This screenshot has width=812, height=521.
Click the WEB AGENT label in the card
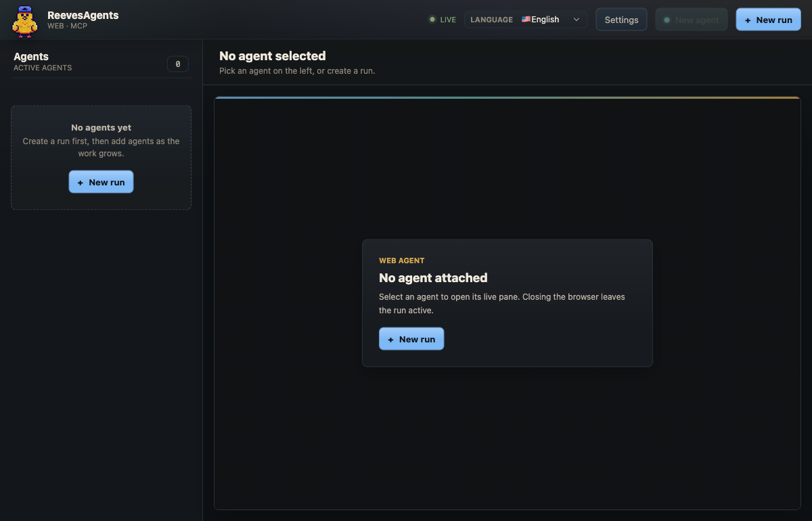tap(402, 260)
